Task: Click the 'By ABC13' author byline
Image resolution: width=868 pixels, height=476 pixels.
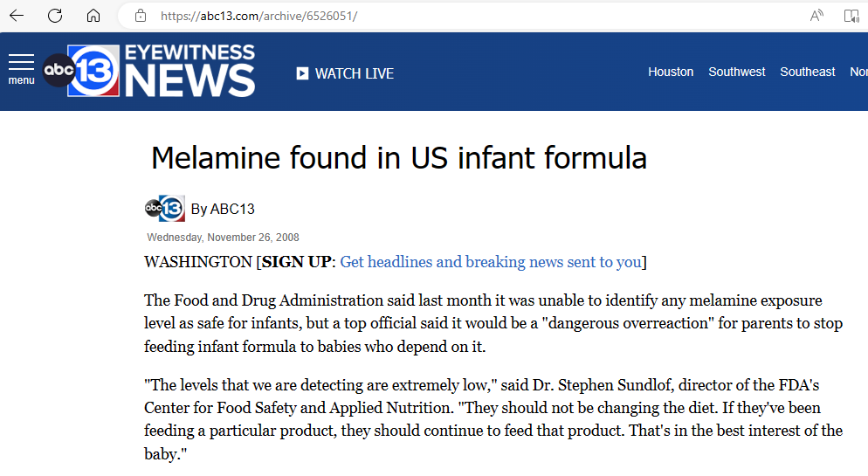Action: (223, 209)
